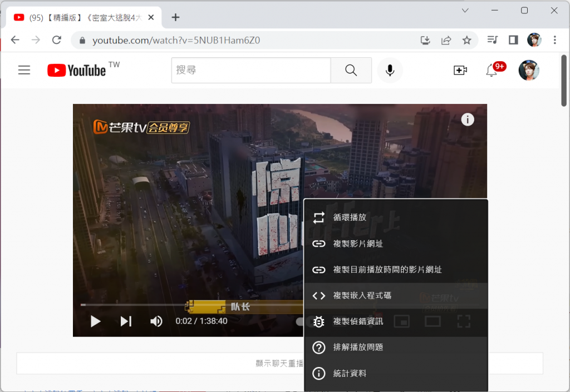Click the 0:02 / 1:38:40 time display

point(202,321)
